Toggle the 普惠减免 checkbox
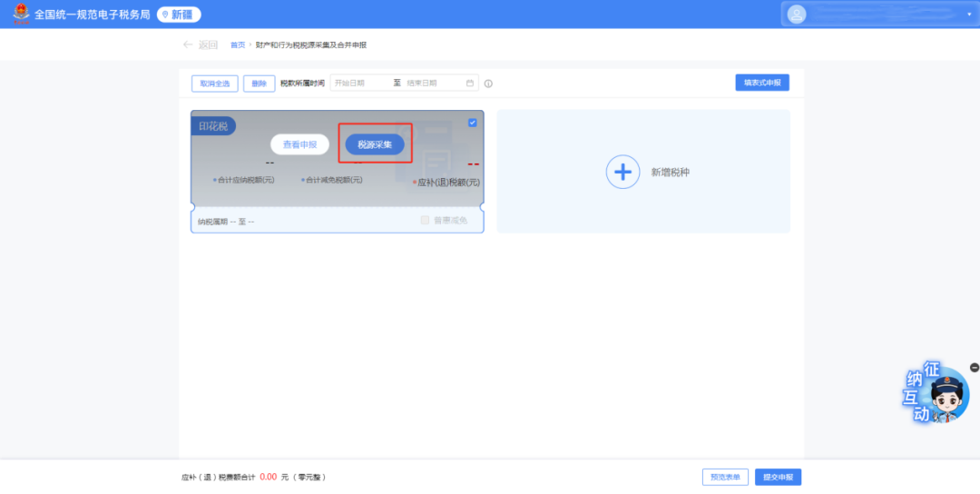 425,220
